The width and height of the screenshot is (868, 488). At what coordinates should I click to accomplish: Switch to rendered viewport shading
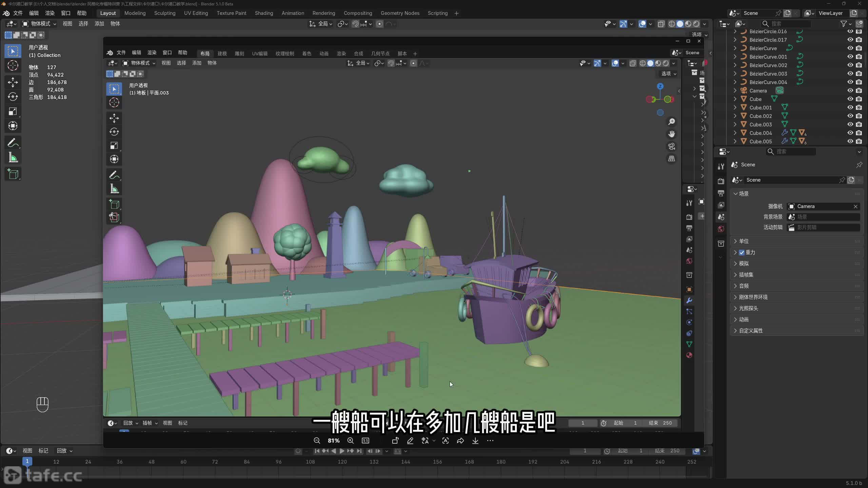coord(696,24)
